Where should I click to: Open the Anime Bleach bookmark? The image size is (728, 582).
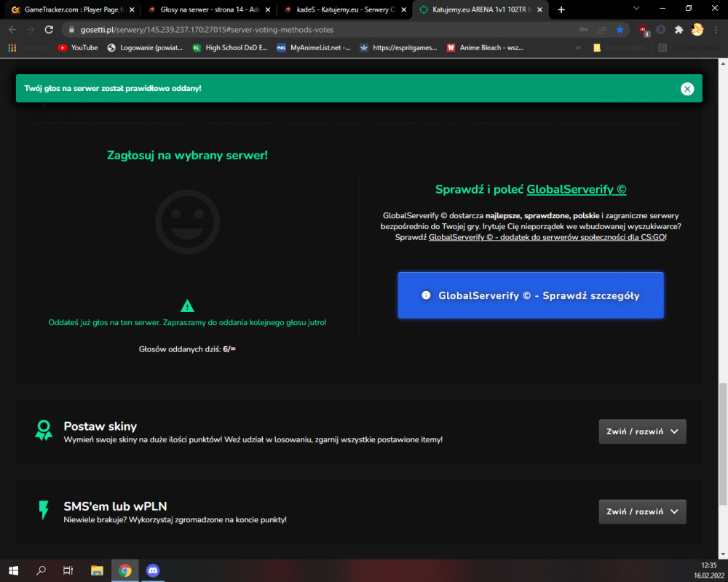pos(485,48)
